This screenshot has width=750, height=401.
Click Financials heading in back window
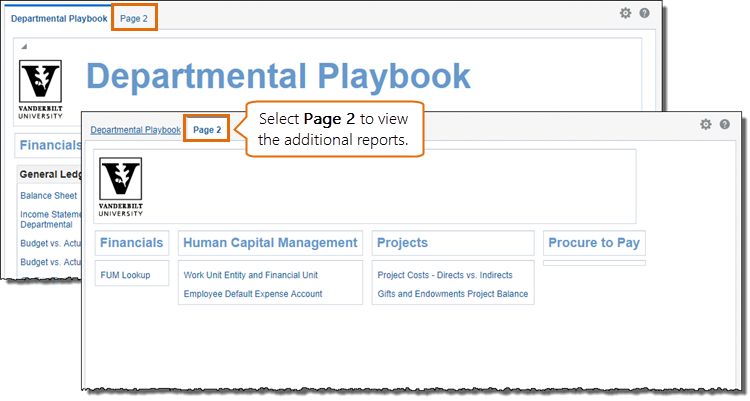[x=50, y=145]
